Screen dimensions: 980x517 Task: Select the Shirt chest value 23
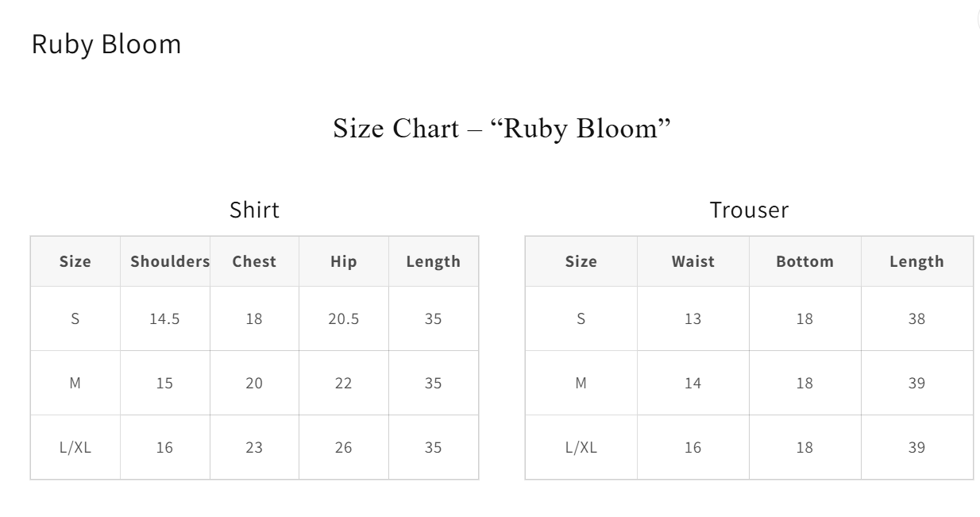click(254, 447)
